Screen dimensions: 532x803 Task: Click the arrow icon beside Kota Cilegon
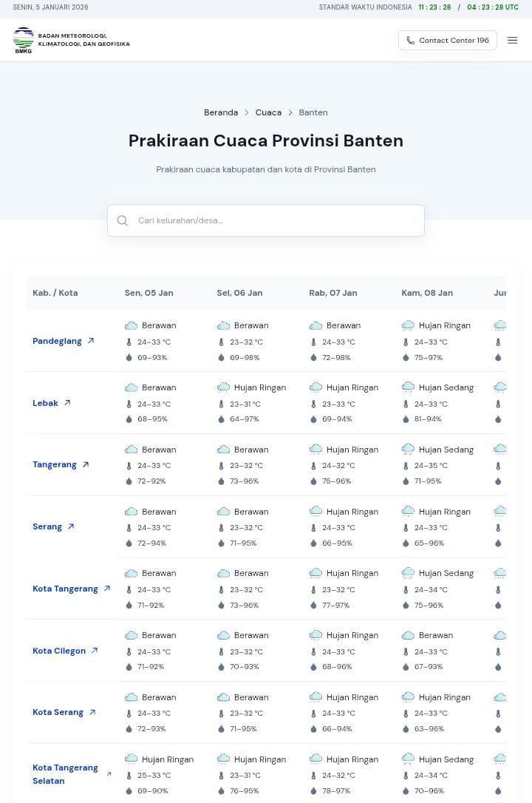point(95,651)
